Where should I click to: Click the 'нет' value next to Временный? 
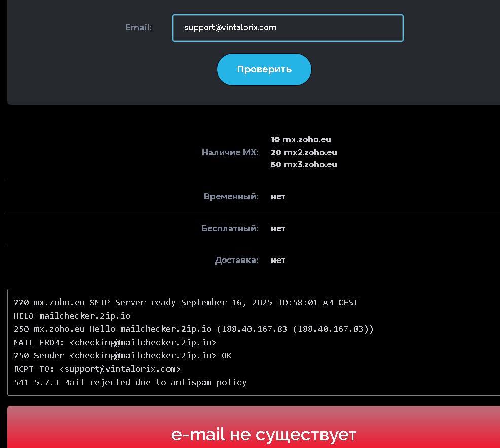(278, 197)
